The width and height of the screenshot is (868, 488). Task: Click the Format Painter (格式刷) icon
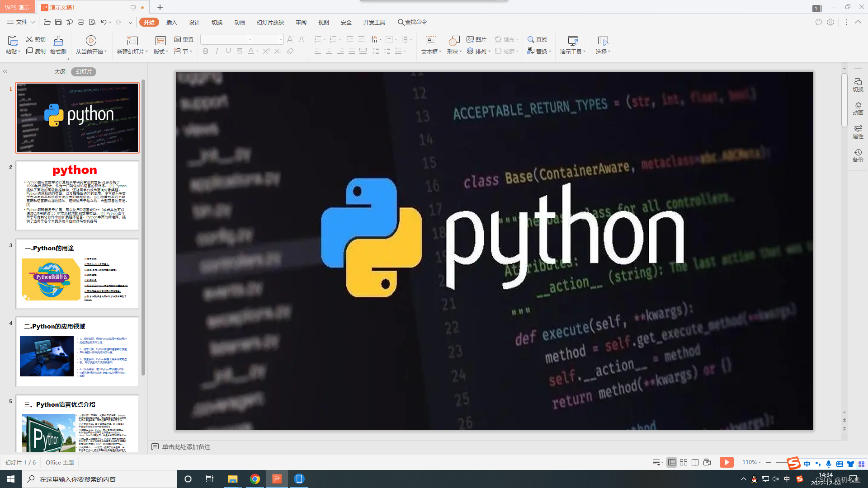tap(58, 41)
